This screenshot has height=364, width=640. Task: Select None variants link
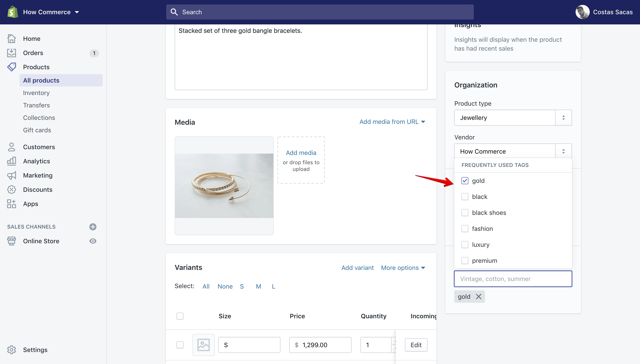pos(225,286)
